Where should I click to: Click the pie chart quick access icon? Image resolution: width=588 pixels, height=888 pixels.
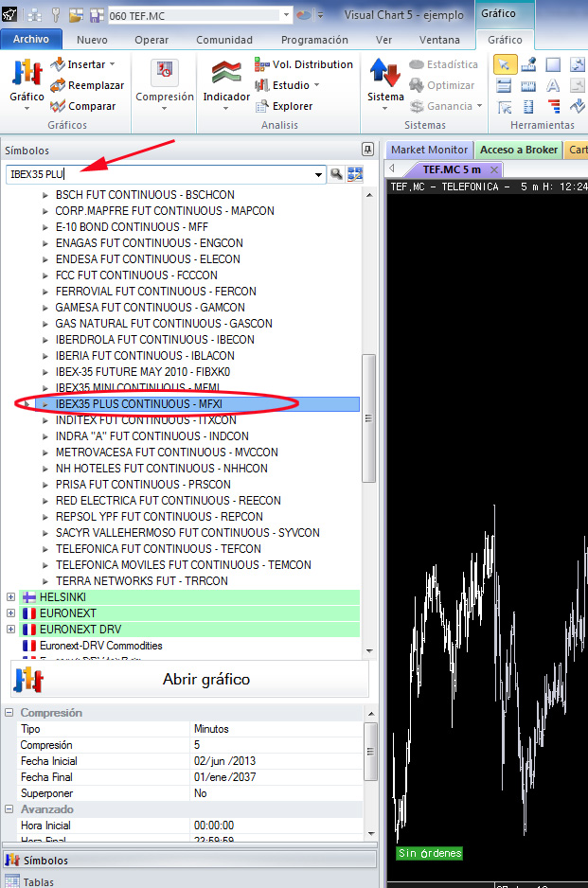[304, 15]
